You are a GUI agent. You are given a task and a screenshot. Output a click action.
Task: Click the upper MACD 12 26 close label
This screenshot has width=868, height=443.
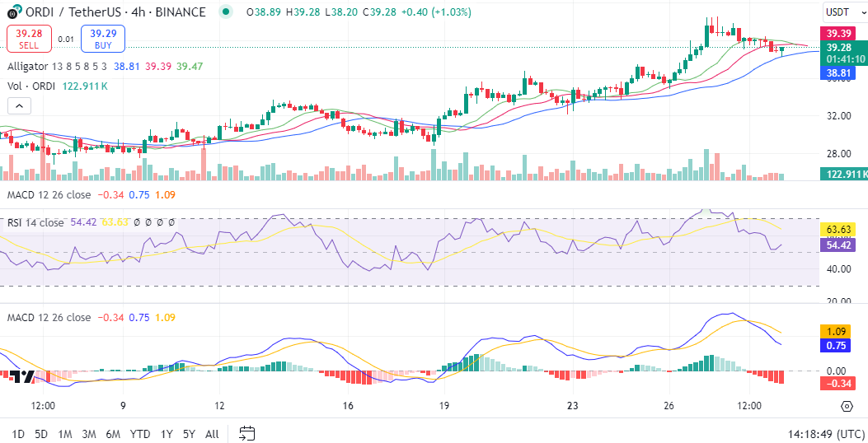pos(49,194)
